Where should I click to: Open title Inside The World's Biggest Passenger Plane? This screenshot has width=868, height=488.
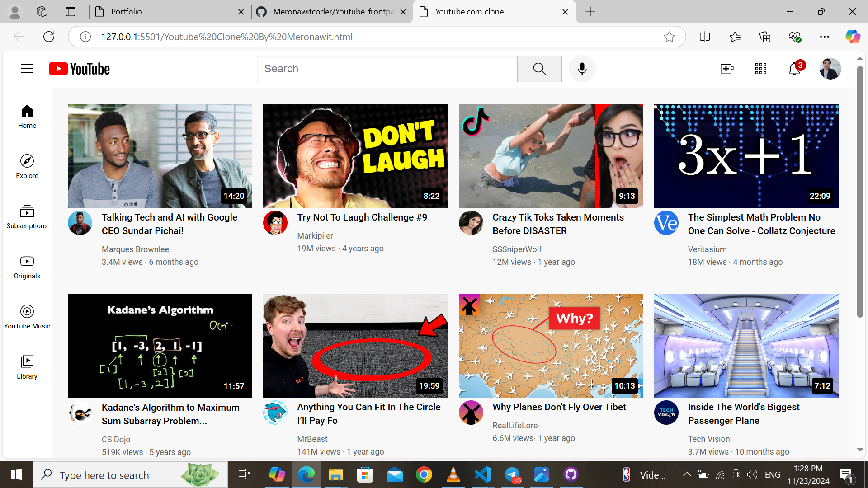pyautogui.click(x=744, y=414)
